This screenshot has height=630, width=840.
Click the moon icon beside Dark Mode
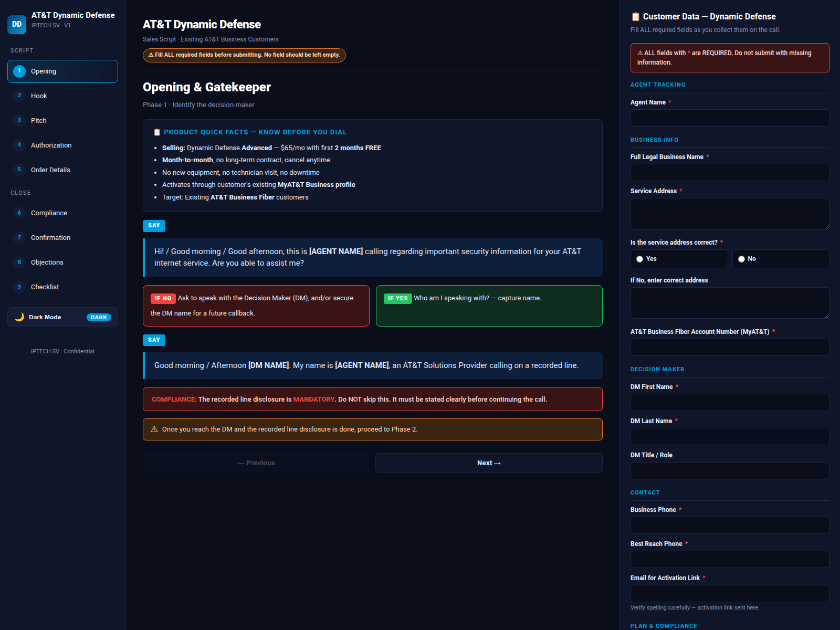point(19,317)
